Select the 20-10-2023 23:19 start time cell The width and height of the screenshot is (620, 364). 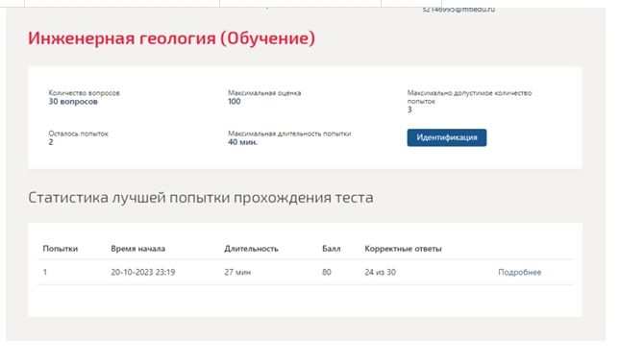pyautogui.click(x=142, y=272)
